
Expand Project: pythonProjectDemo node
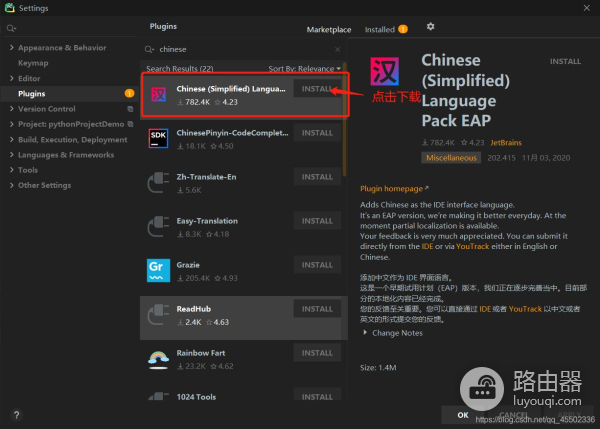pyautogui.click(x=11, y=124)
